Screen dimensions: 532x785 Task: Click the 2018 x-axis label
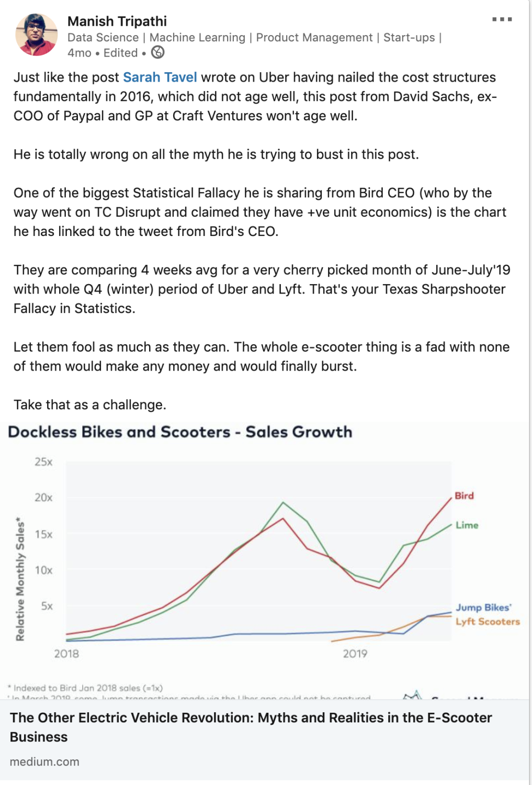coord(66,654)
